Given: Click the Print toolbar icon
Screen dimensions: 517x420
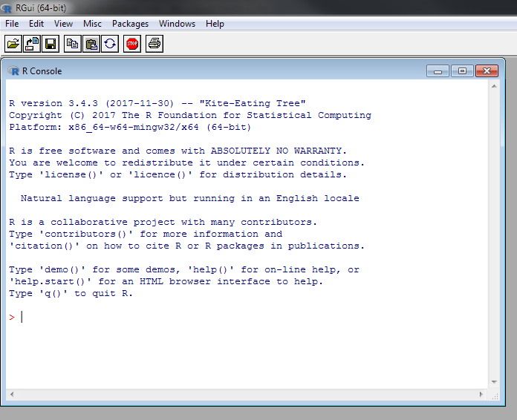Looking at the screenshot, I should [155, 44].
